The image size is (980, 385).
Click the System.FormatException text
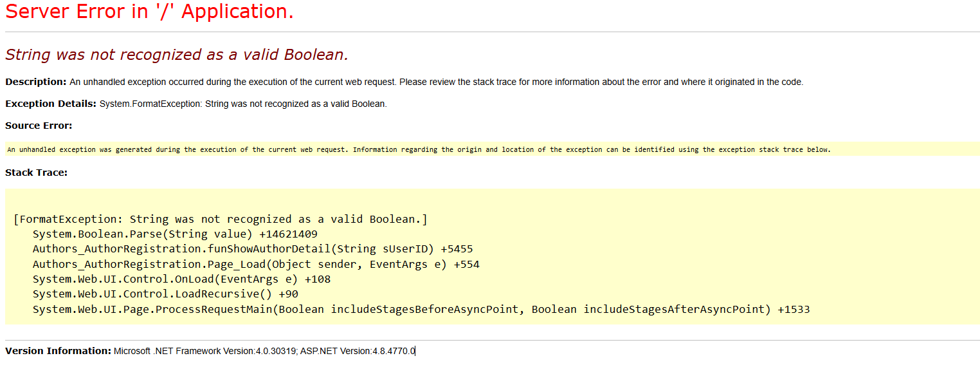click(243, 104)
